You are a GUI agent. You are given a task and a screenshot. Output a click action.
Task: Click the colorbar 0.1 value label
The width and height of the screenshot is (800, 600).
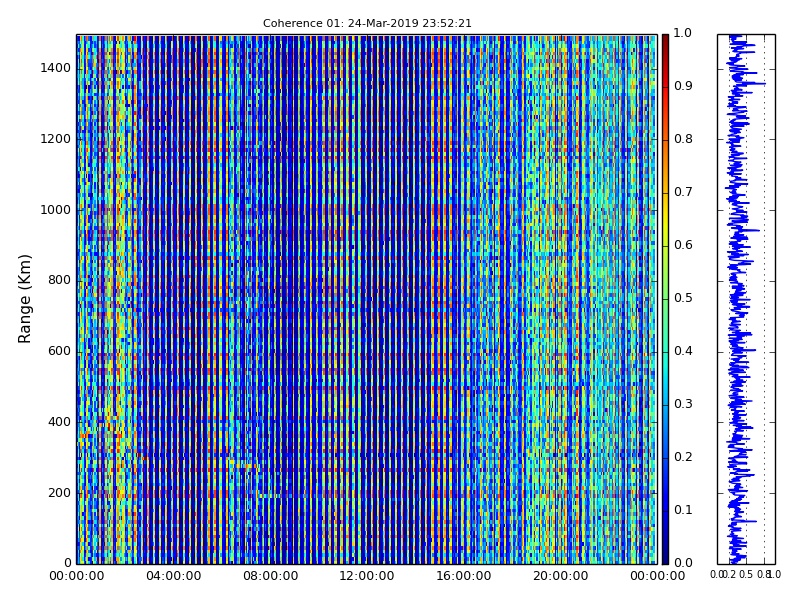683,510
